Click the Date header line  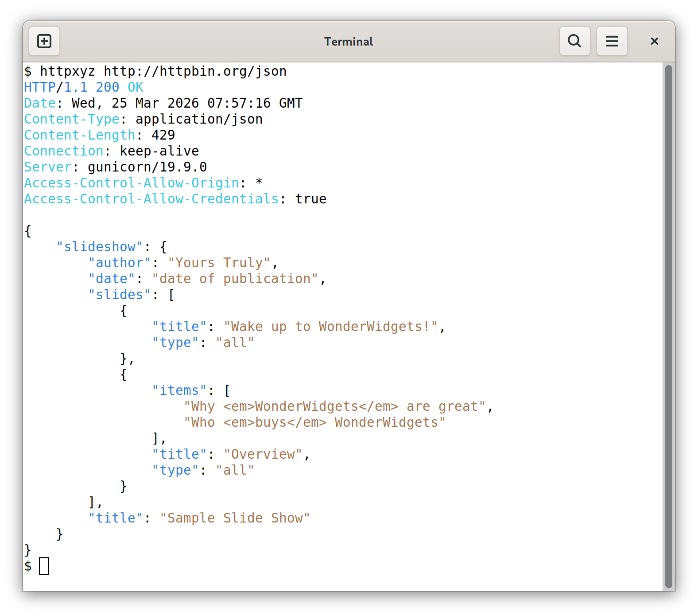163,103
